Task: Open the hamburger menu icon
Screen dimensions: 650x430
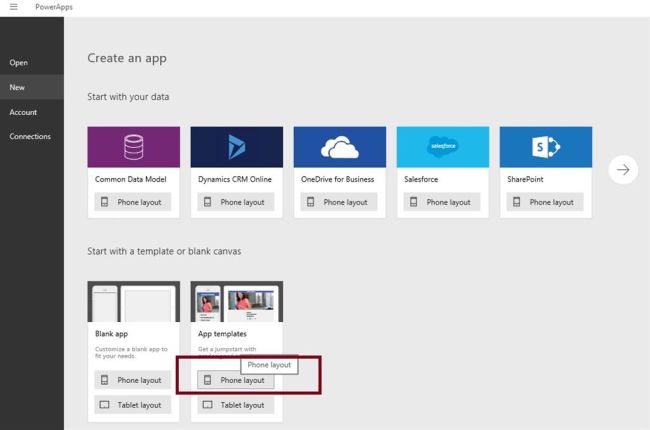Action: tap(14, 7)
